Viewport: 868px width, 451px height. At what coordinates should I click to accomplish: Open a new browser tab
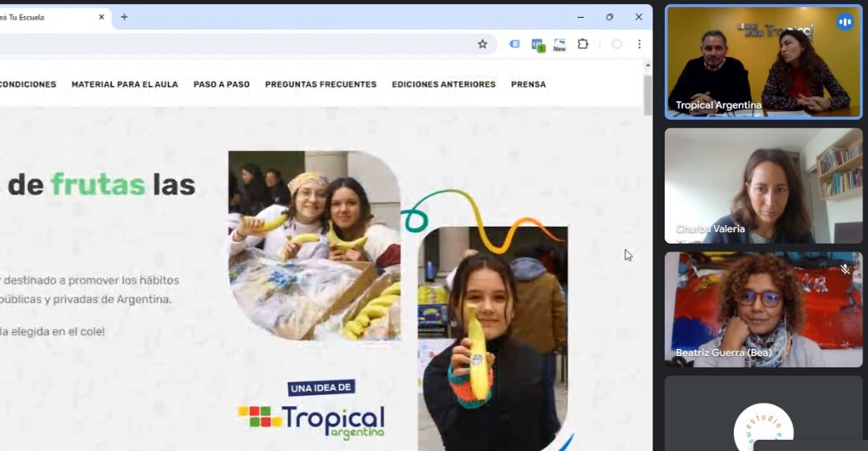(x=124, y=17)
